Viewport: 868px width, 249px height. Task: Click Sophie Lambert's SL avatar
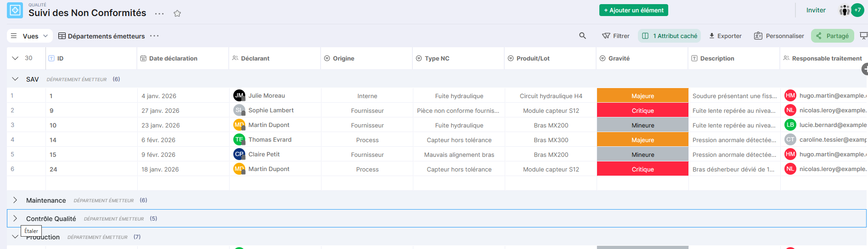239,110
